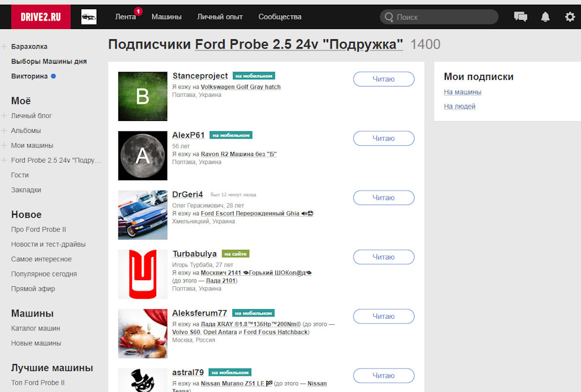Screen dimensions: 581x392
Task: Open Москвич 2141 car link
Action: [256, 272]
